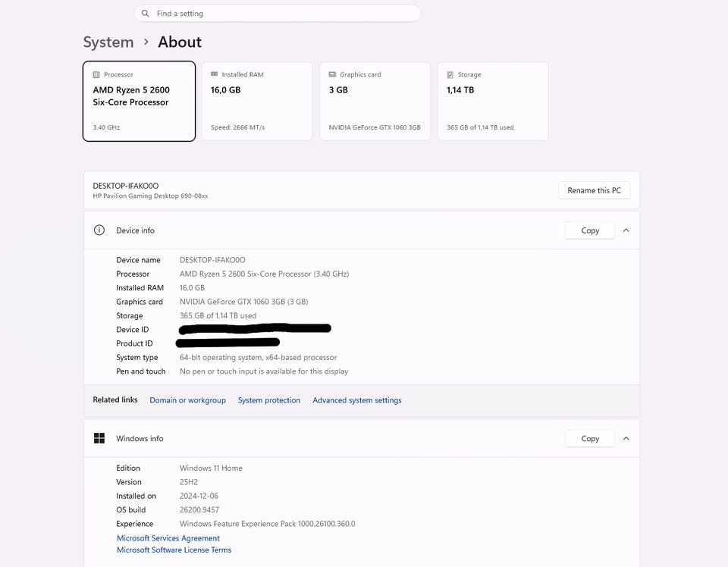Click the Product ID label
The height and width of the screenshot is (567, 728).
point(134,343)
